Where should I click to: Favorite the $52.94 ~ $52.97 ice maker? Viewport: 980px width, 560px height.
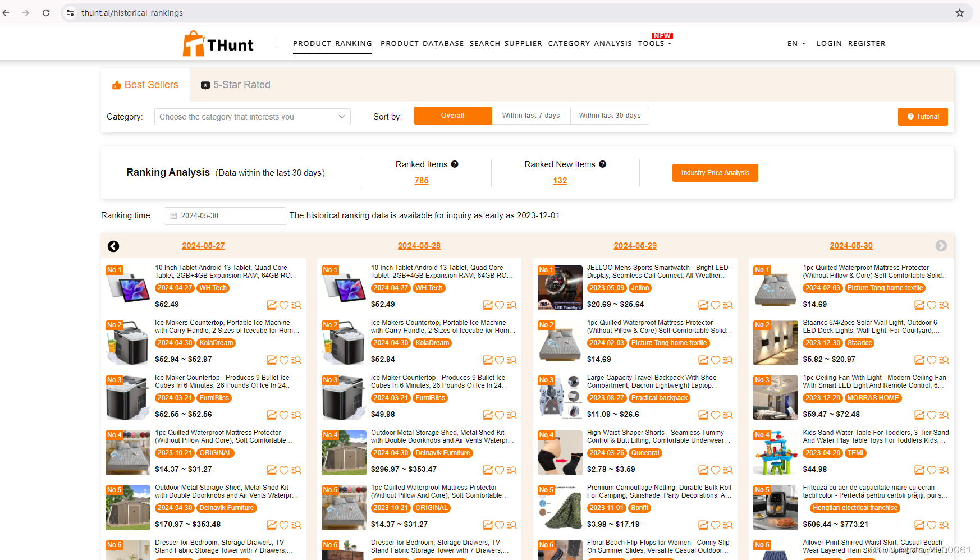(x=284, y=360)
